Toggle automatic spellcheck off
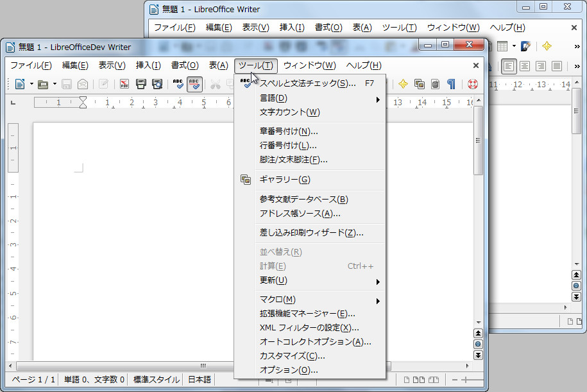This screenshot has height=392, width=587. point(195,84)
